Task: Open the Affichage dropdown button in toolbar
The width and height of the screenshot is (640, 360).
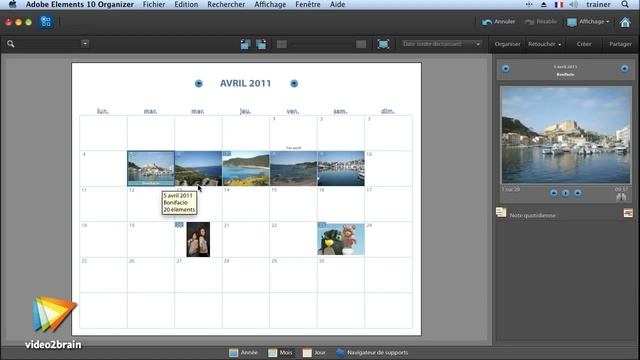Action: pyautogui.click(x=588, y=22)
